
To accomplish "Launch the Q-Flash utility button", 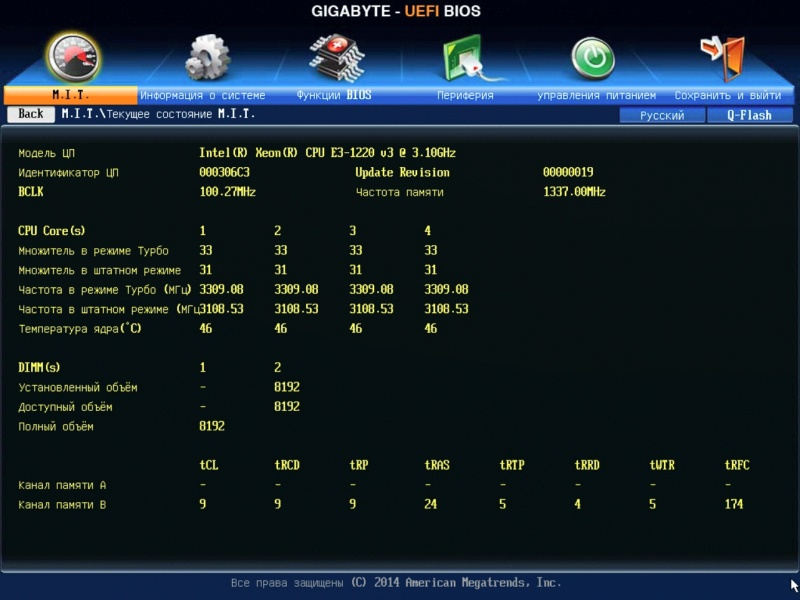I will pyautogui.click(x=749, y=115).
